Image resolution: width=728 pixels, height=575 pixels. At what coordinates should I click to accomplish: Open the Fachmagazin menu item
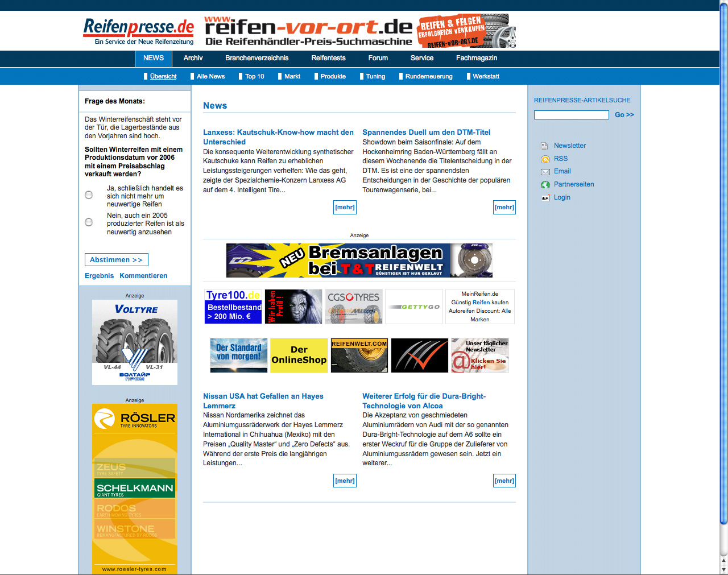(x=477, y=59)
